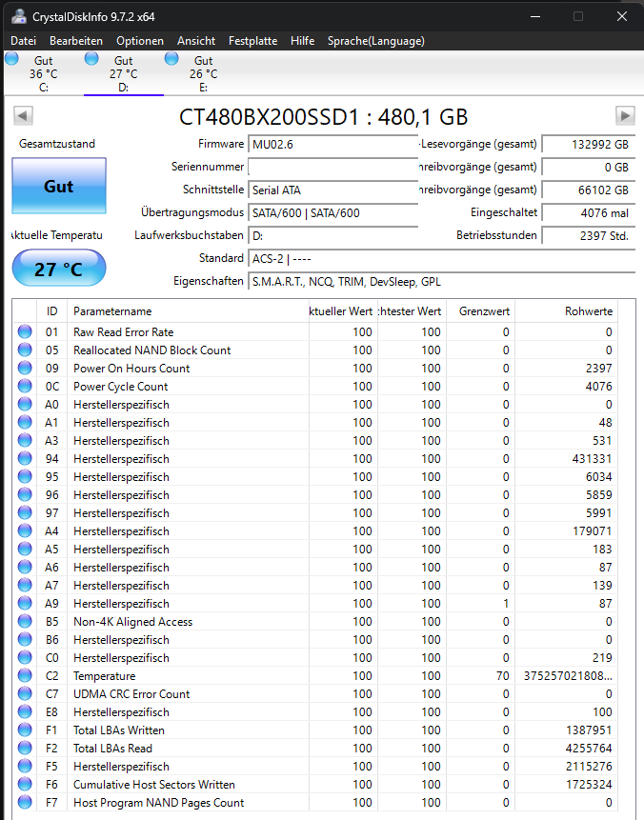Click the Standard field ACS-2

tap(441, 258)
